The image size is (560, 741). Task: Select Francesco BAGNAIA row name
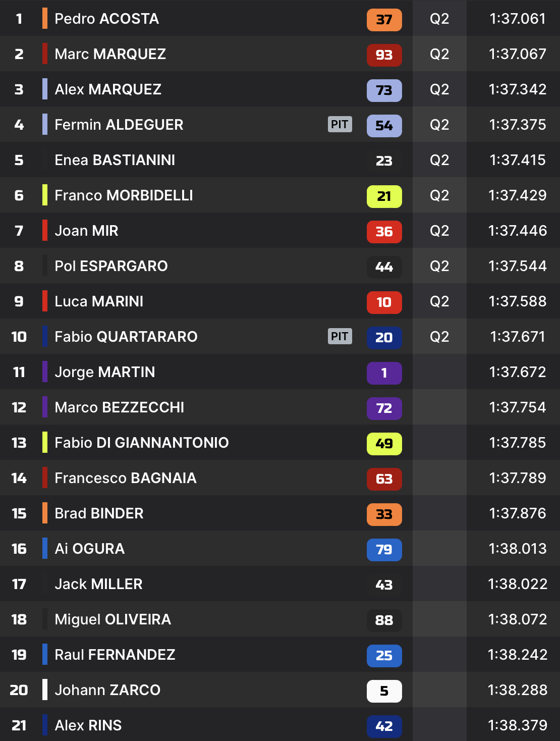click(x=125, y=478)
